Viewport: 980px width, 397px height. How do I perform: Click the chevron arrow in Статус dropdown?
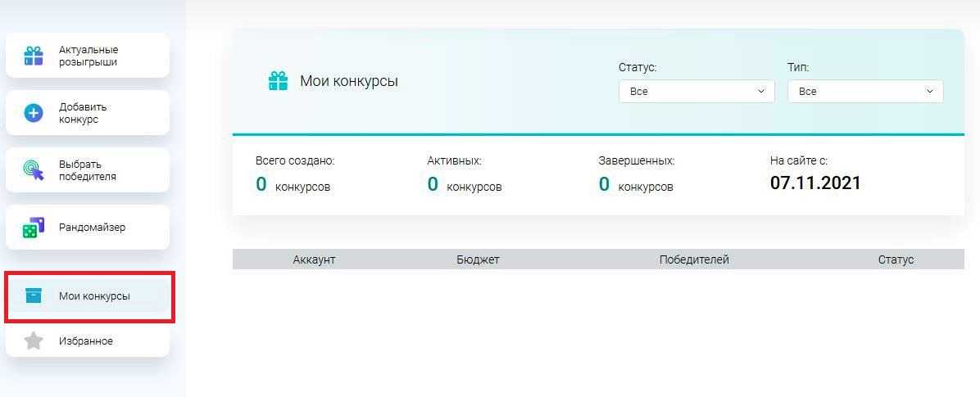click(761, 92)
